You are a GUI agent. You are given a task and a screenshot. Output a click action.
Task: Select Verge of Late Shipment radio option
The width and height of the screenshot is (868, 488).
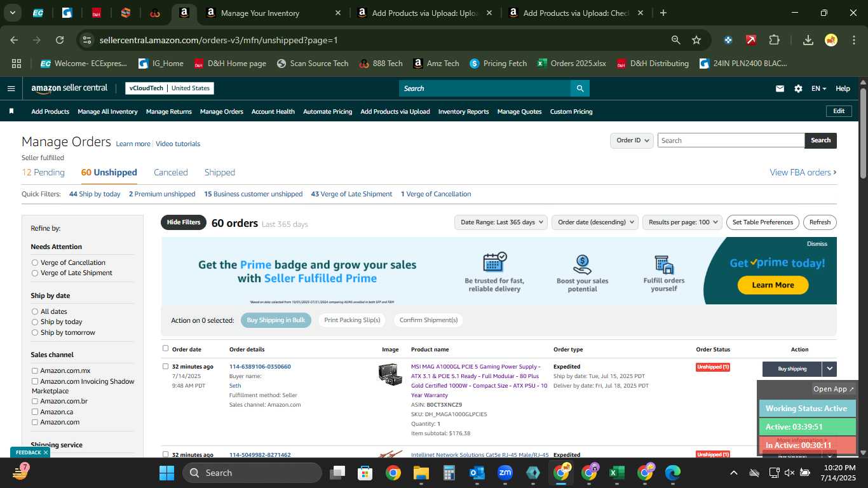point(35,273)
